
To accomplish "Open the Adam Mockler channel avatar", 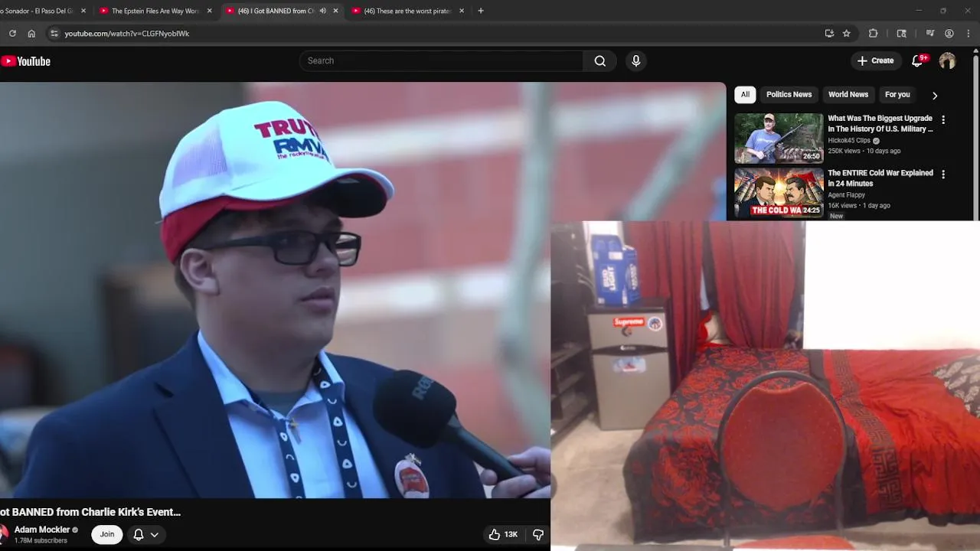I will pyautogui.click(x=3, y=533).
